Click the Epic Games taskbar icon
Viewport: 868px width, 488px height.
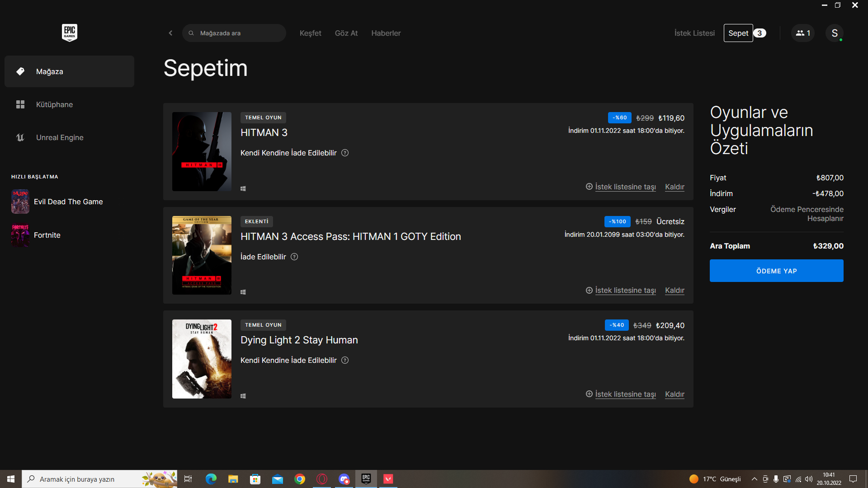pos(366,479)
